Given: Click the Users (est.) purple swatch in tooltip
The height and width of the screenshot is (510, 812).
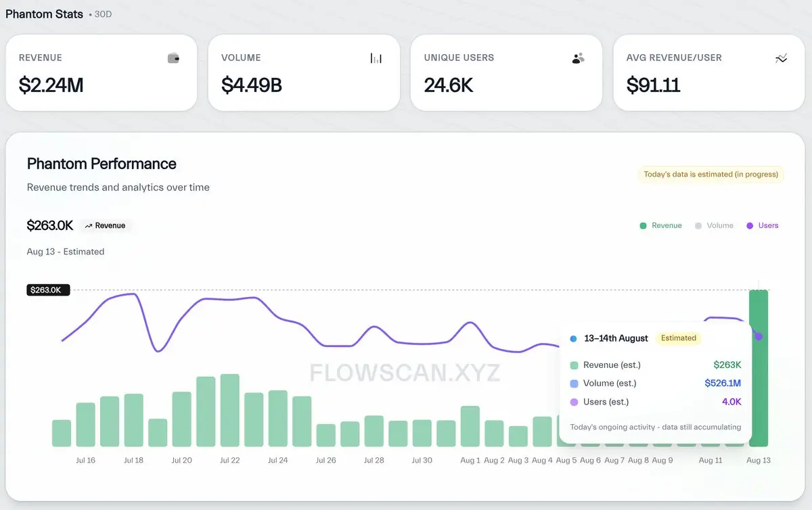Looking at the screenshot, I should (574, 402).
